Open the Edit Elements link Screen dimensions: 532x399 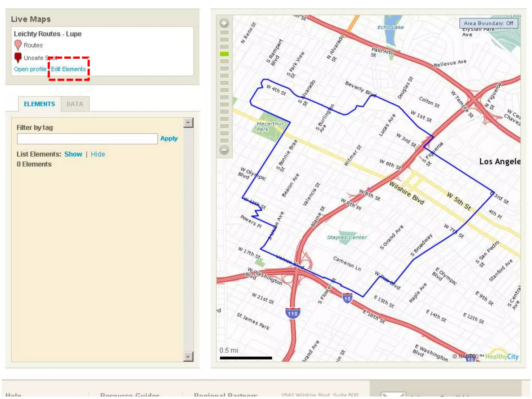tap(68, 69)
